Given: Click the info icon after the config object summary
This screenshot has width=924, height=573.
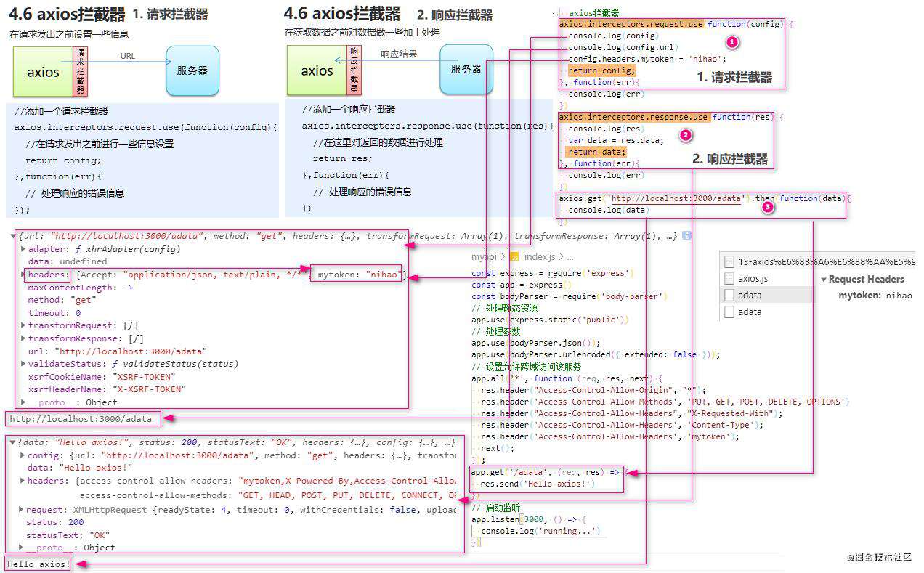Looking at the screenshot, I should 686,236.
